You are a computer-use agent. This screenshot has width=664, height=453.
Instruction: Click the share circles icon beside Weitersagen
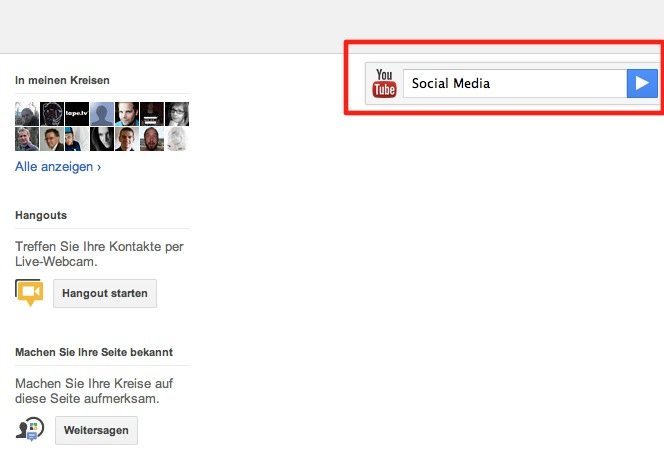30,429
